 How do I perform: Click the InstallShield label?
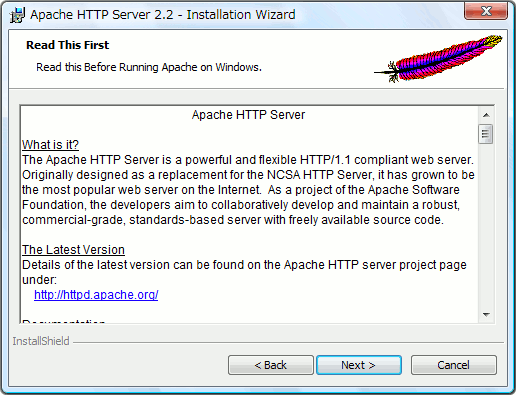(41, 341)
